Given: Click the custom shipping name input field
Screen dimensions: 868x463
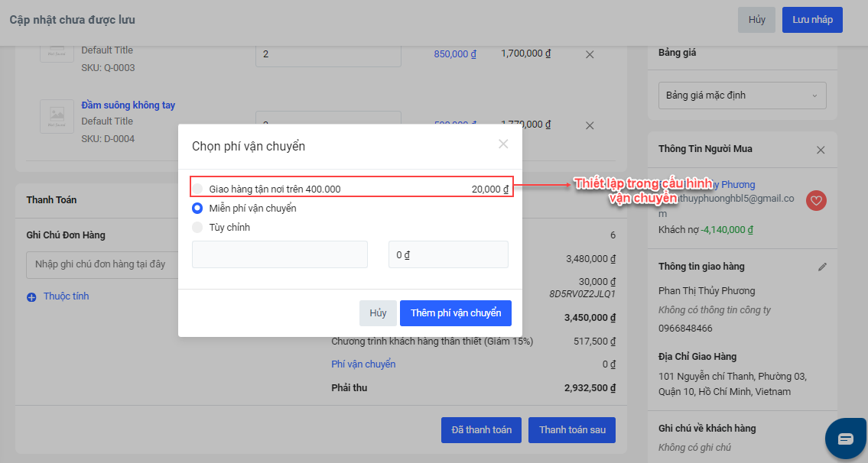Looking at the screenshot, I should tap(279, 254).
